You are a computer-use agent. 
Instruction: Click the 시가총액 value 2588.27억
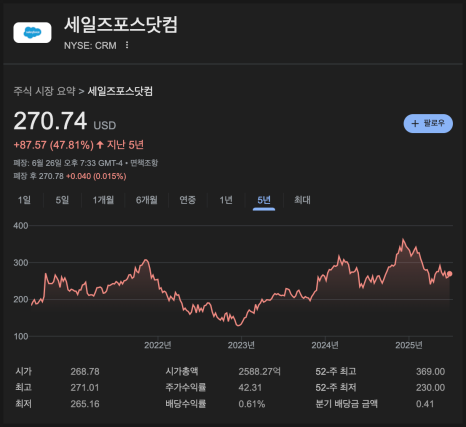coord(259,372)
